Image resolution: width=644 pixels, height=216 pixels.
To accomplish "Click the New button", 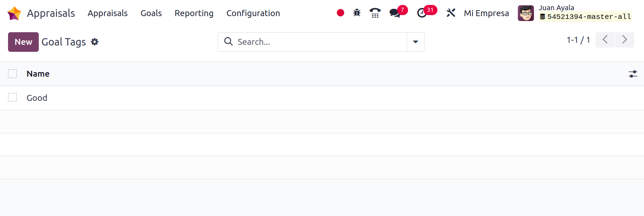I will coord(23,42).
